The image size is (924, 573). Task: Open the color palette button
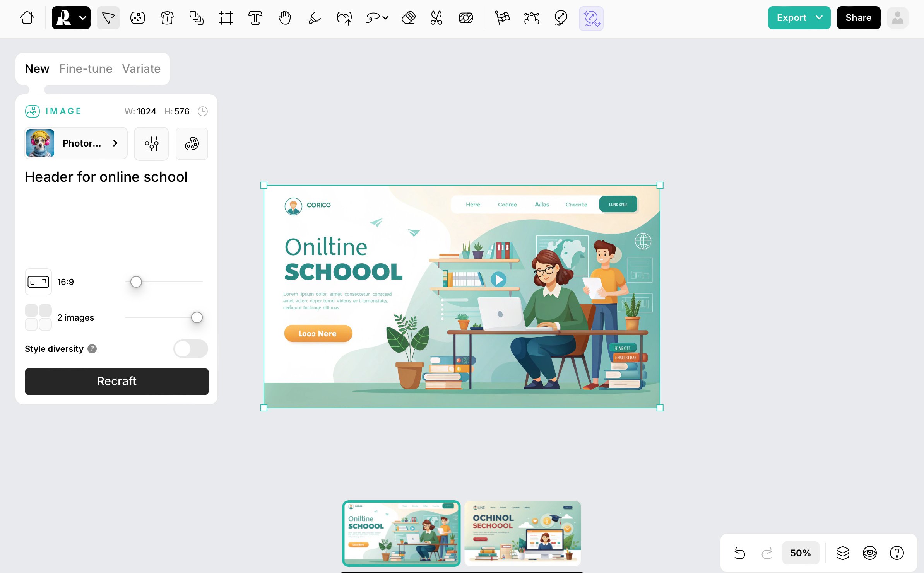click(x=192, y=143)
